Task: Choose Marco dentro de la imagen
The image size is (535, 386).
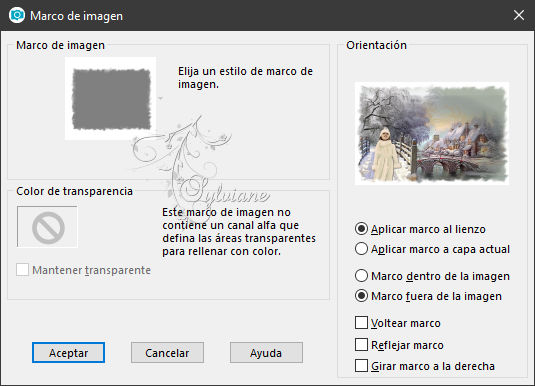Action: tap(361, 276)
